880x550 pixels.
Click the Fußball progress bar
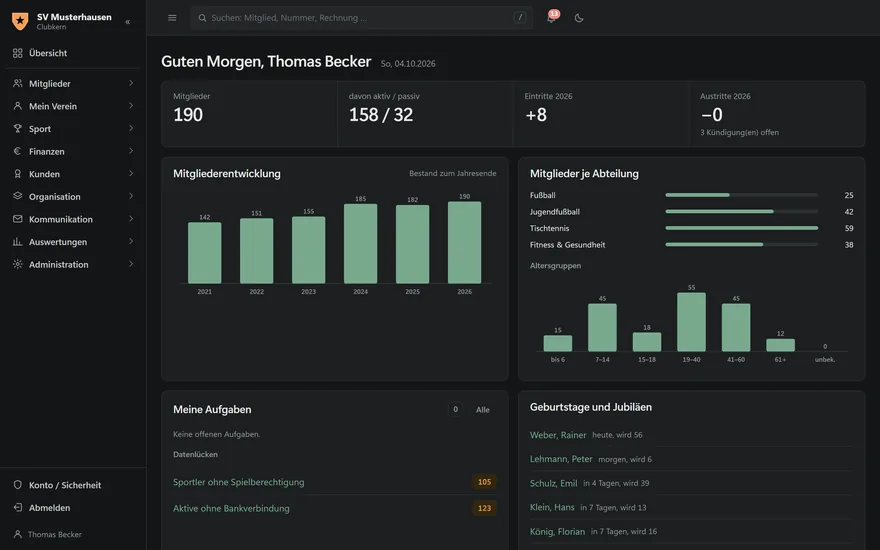[x=741, y=195]
